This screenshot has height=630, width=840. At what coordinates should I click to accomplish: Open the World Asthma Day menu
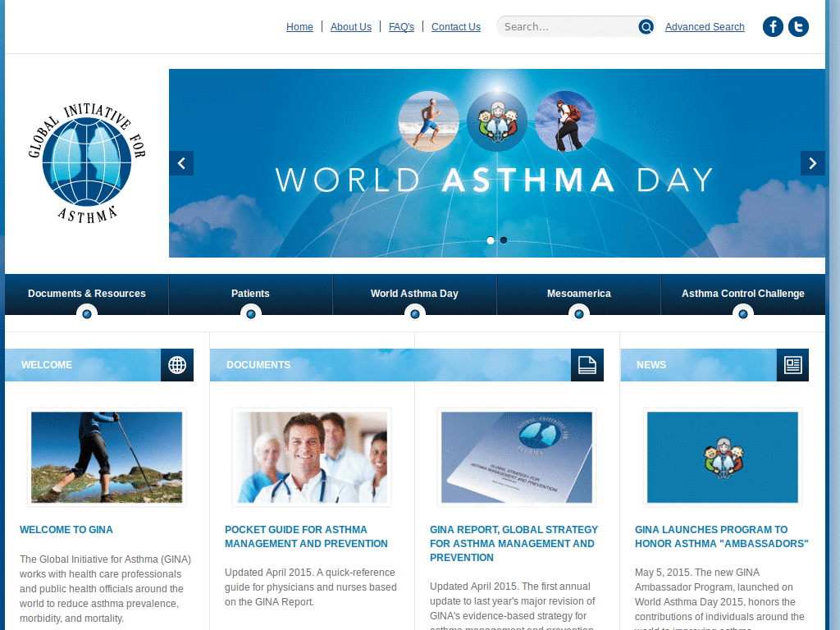pos(414,294)
